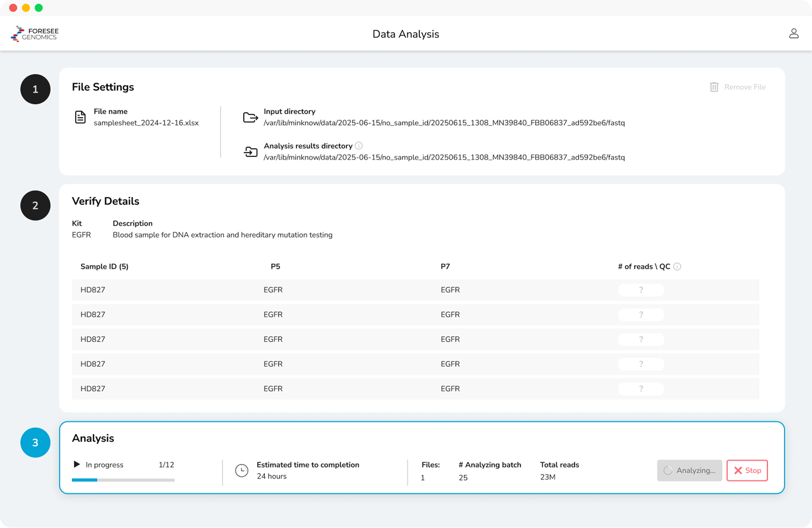This screenshot has height=528, width=812.
Task: Click the blood sample description text
Action: [x=223, y=235]
